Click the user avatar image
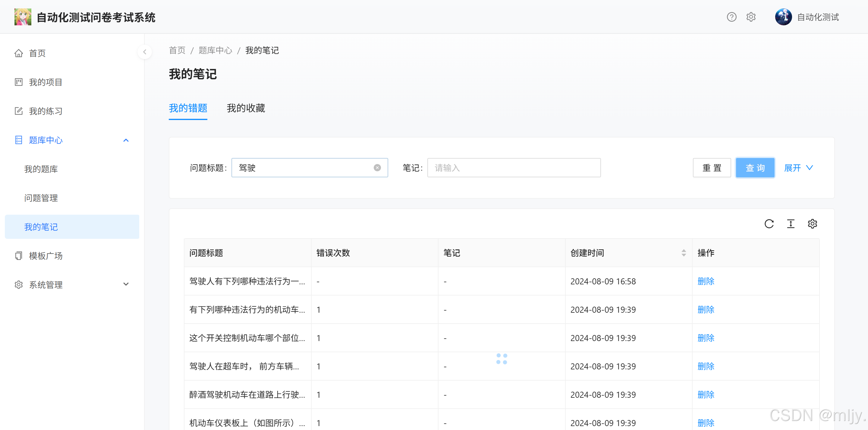 [x=783, y=17]
